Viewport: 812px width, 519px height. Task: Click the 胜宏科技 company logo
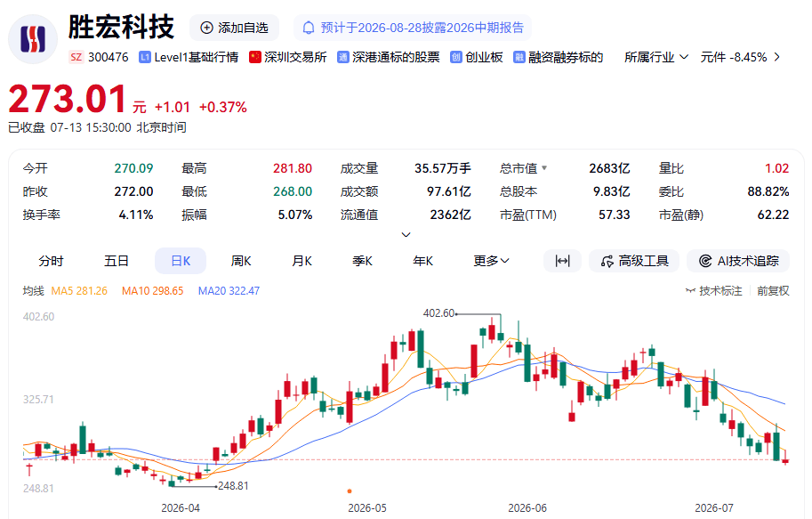pos(33,39)
